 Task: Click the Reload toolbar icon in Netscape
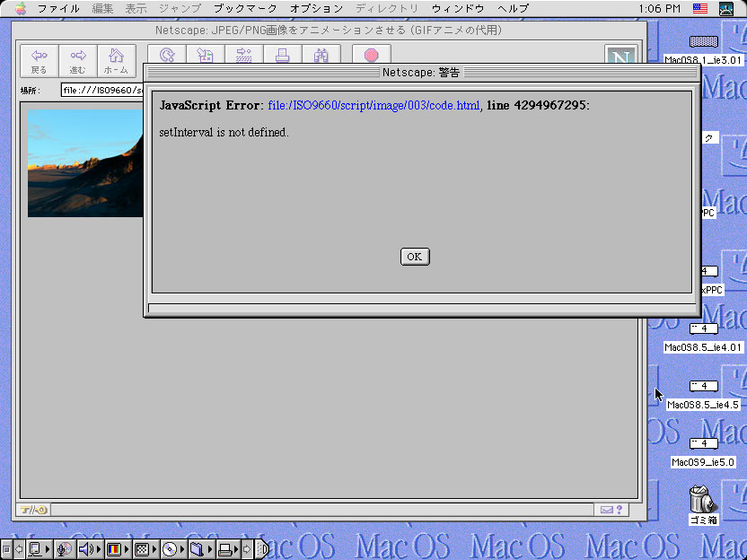point(167,55)
